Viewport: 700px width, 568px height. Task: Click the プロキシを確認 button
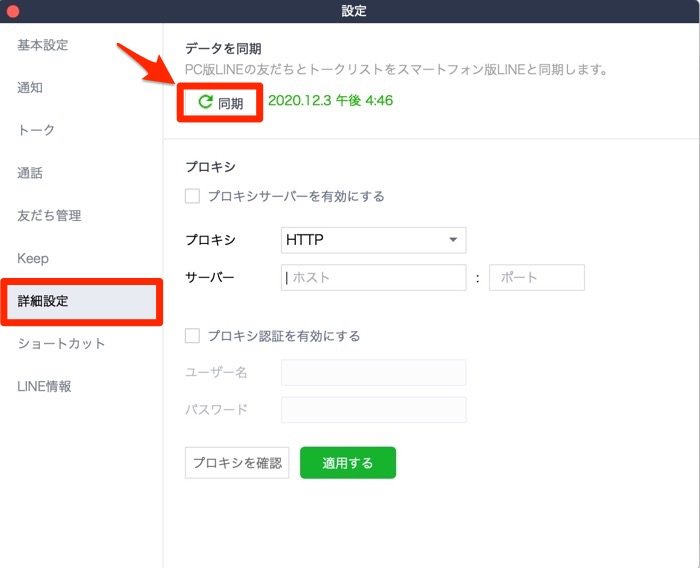click(x=237, y=463)
